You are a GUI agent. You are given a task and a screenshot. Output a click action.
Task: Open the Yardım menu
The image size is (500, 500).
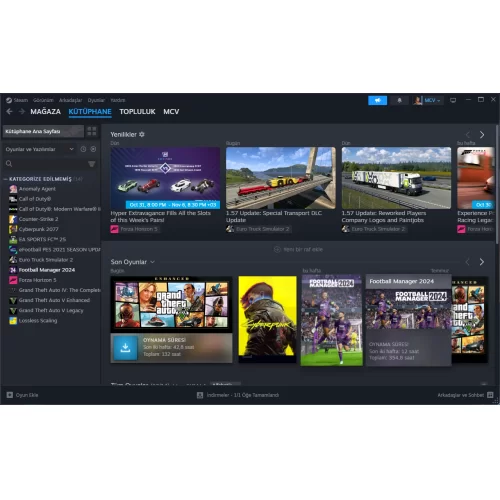coord(118,100)
